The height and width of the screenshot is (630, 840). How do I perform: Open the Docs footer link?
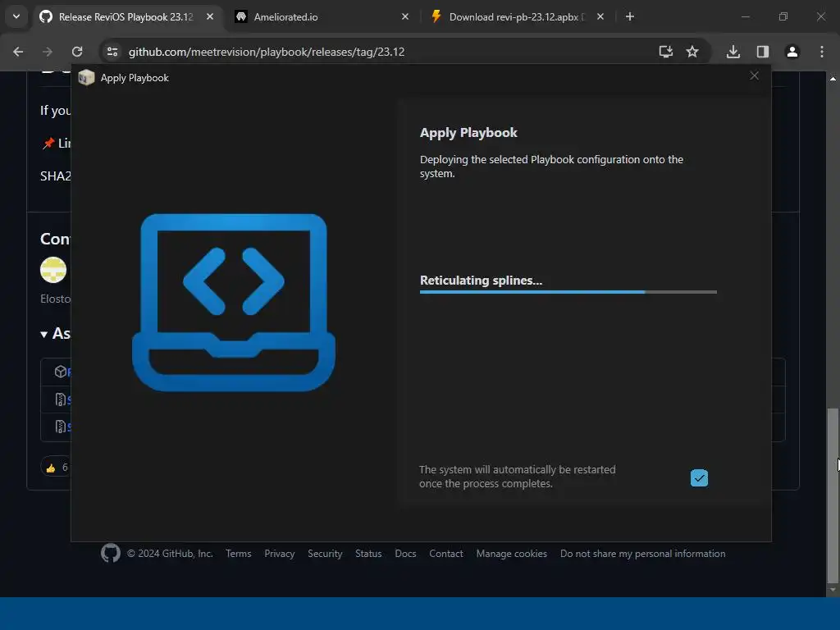click(405, 554)
